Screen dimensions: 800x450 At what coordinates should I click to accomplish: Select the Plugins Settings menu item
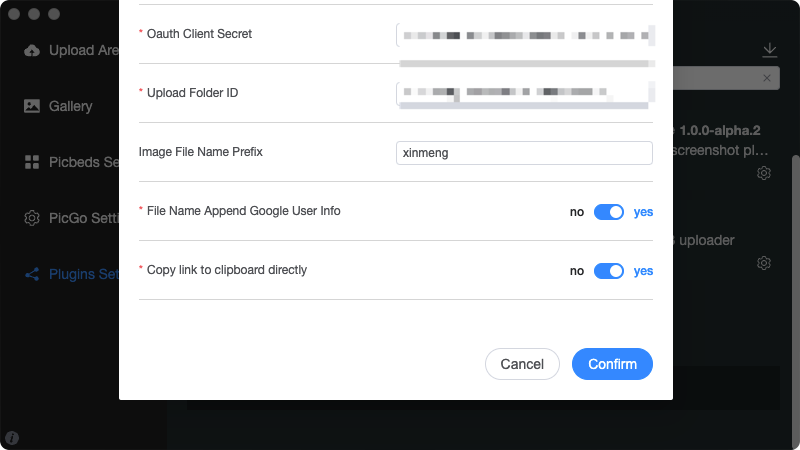71,274
